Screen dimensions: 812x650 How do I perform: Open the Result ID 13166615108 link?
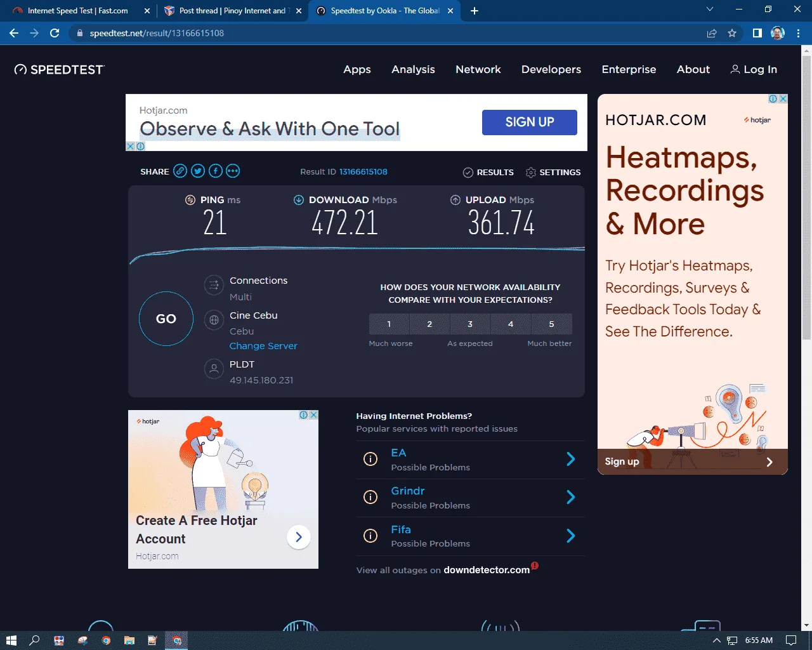coord(363,171)
